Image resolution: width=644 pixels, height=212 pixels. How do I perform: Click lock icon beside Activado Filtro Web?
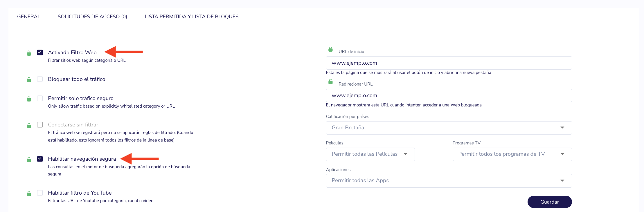pos(29,53)
